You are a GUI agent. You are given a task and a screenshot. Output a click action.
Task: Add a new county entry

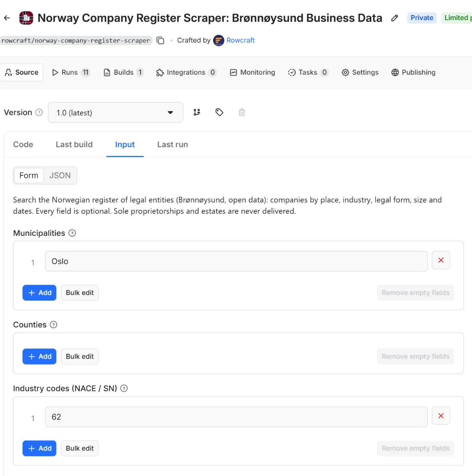39,356
